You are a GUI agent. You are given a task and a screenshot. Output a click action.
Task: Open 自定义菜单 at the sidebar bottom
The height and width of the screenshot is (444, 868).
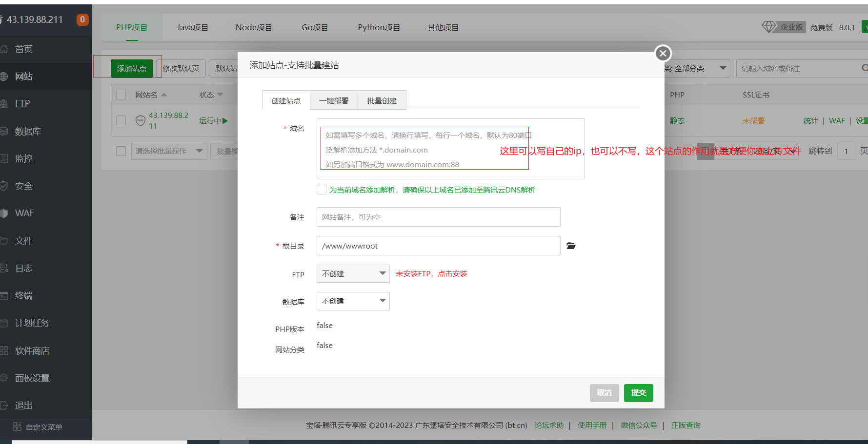(43, 427)
